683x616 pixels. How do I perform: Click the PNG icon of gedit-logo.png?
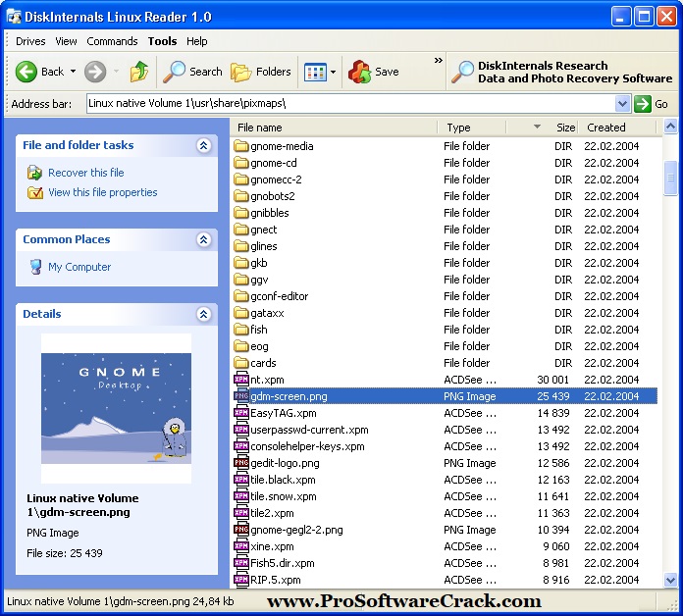tap(240, 462)
